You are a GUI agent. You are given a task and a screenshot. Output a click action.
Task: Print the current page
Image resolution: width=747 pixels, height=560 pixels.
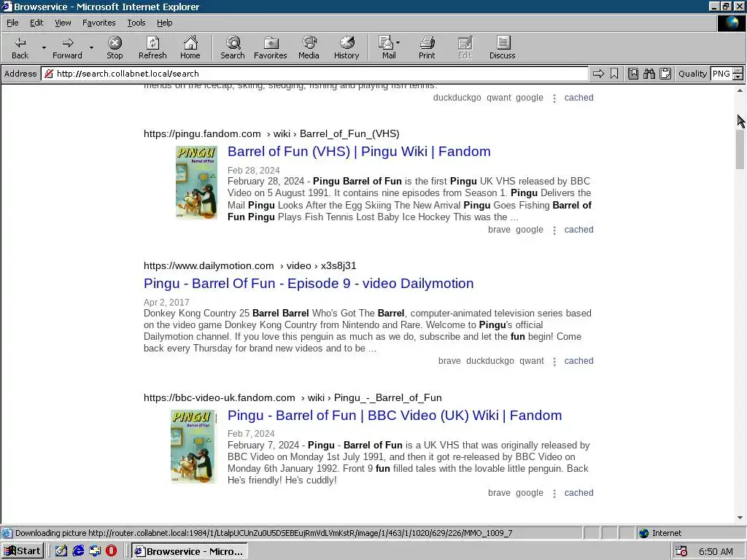tap(427, 47)
